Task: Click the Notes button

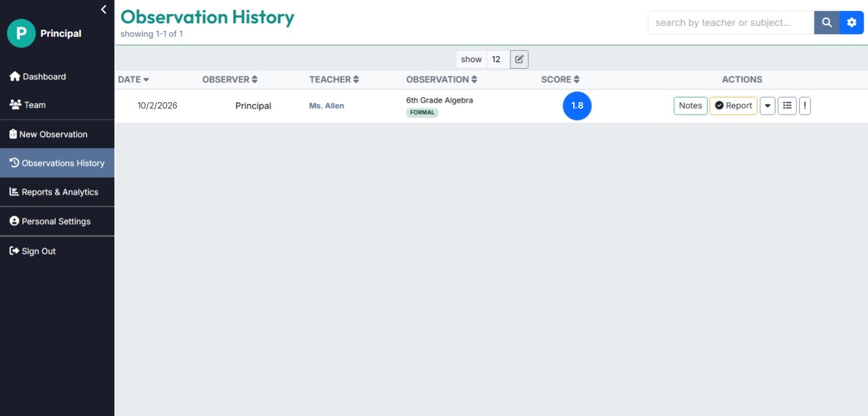Action: pyautogui.click(x=691, y=106)
